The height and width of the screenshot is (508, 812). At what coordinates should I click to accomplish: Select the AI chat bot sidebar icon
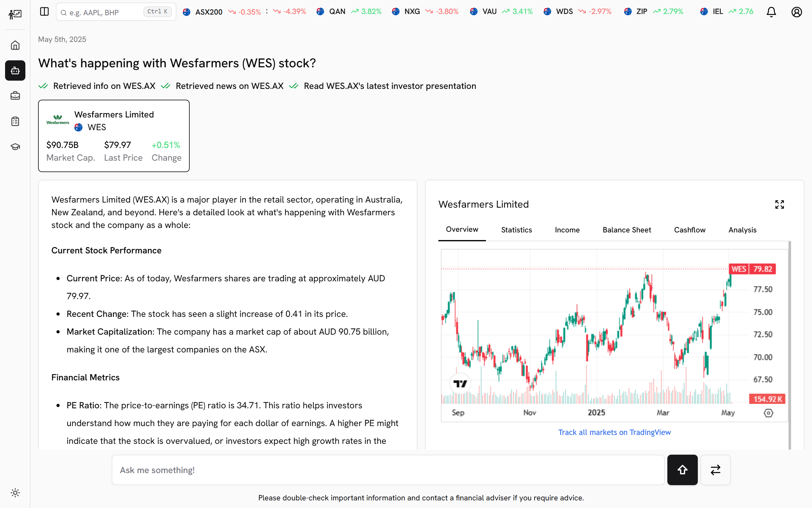point(15,70)
